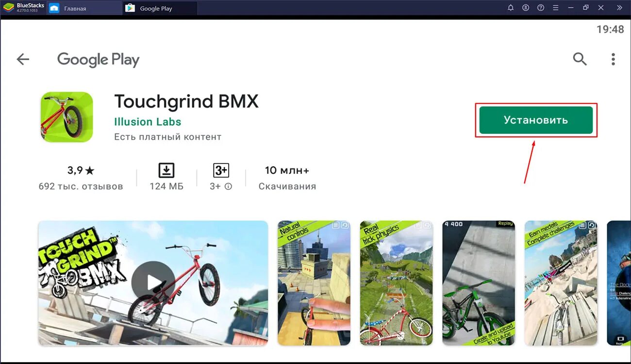Select the Google Play tab

(156, 8)
